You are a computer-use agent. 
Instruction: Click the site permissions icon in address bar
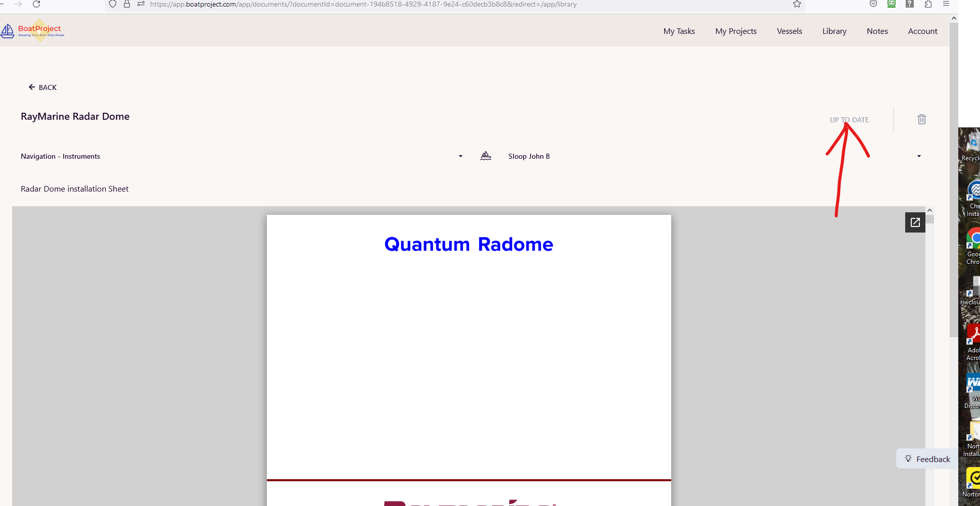click(x=141, y=4)
